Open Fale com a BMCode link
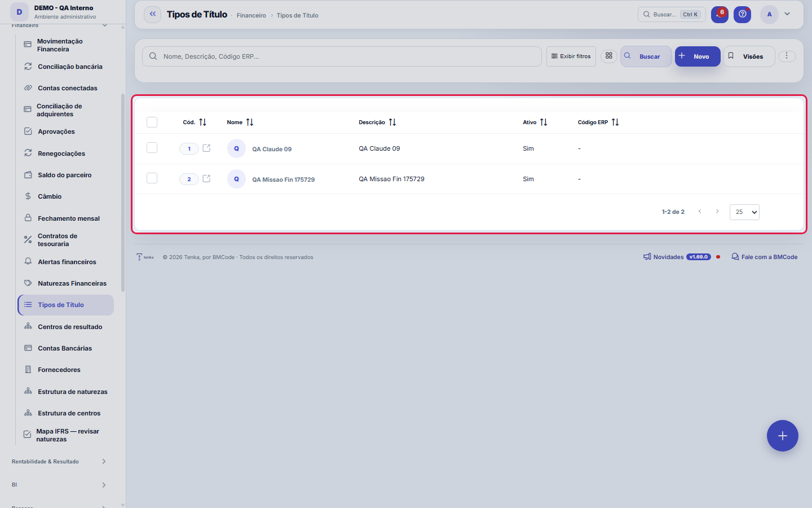The height and width of the screenshot is (508, 812). point(765,257)
